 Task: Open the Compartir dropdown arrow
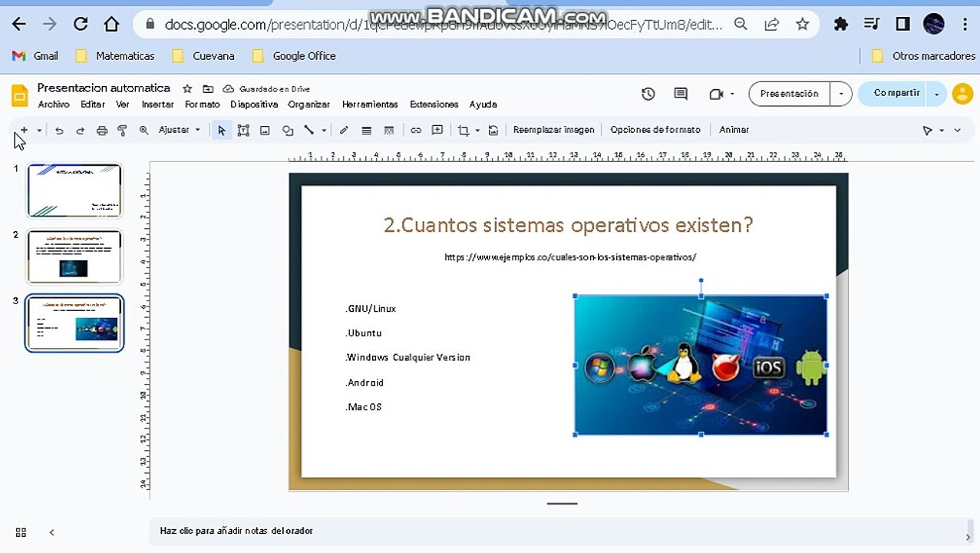(937, 94)
